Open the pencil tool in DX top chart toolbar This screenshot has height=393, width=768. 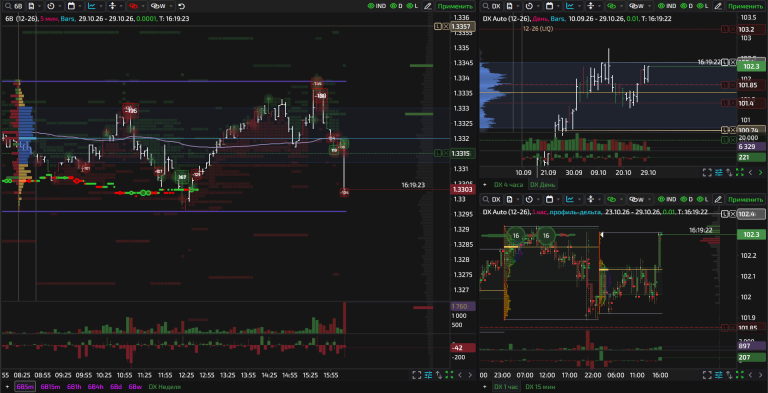pyautogui.click(x=718, y=6)
